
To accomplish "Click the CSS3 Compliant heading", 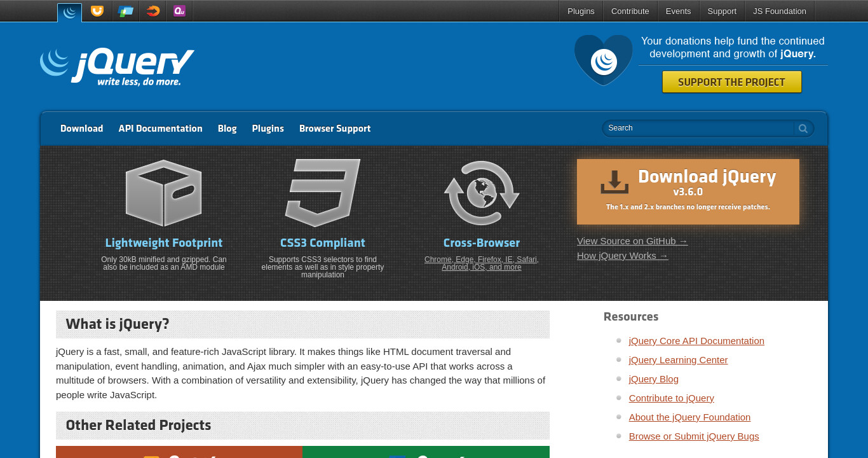I will click(323, 243).
